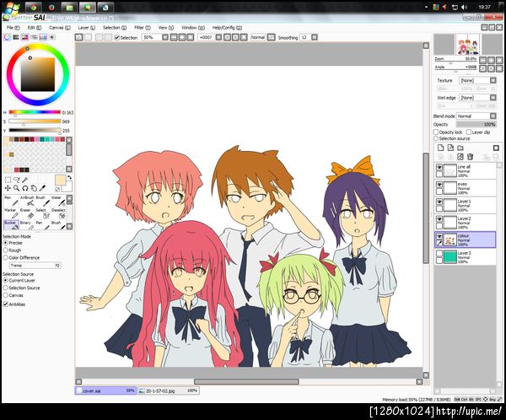This screenshot has width=506, height=420.
Task: Open the Filter menu
Action: pyautogui.click(x=143, y=28)
